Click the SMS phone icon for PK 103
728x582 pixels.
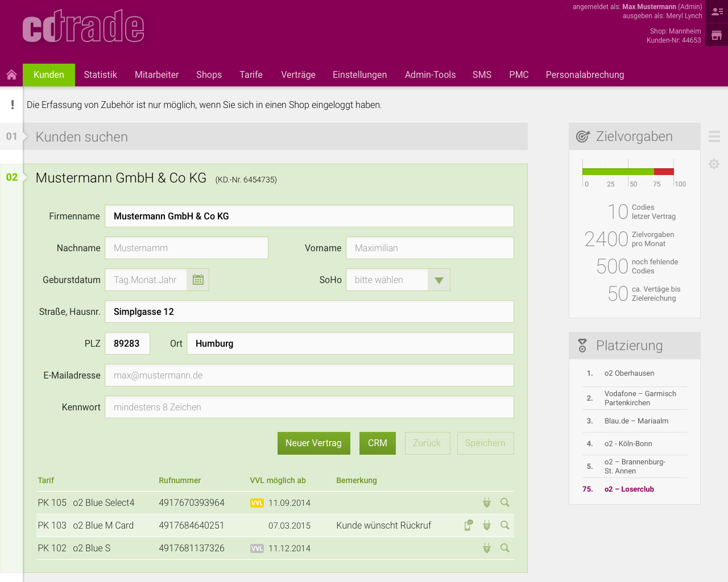tap(469, 525)
